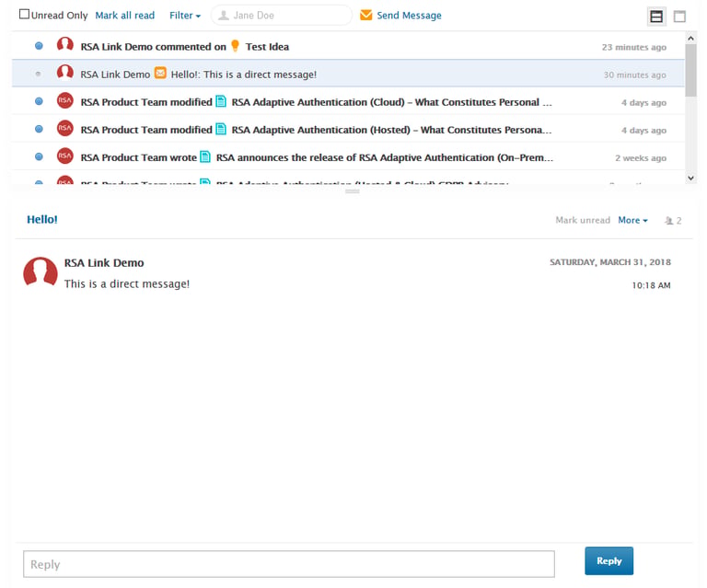
Task: Toggle read dot on Hello direct message row
Action: pos(38,74)
